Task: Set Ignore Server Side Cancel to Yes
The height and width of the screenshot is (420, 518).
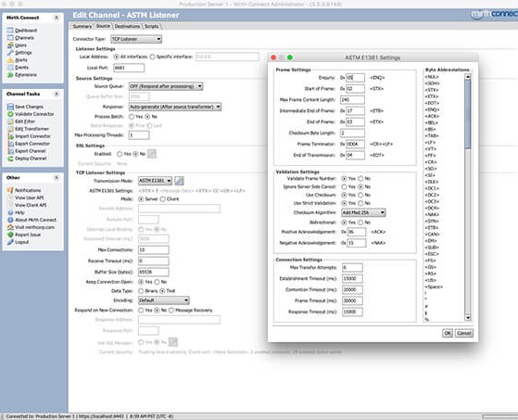Action: tap(344, 187)
